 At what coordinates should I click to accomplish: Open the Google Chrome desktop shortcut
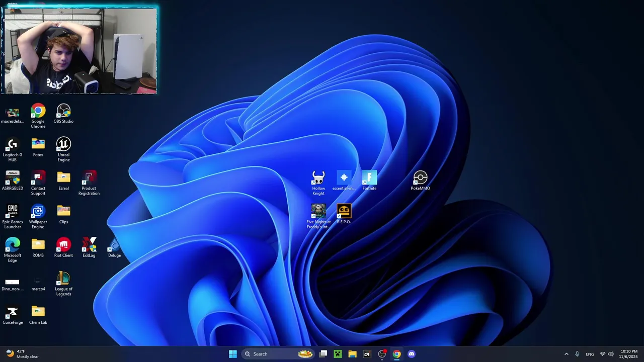click(38, 116)
